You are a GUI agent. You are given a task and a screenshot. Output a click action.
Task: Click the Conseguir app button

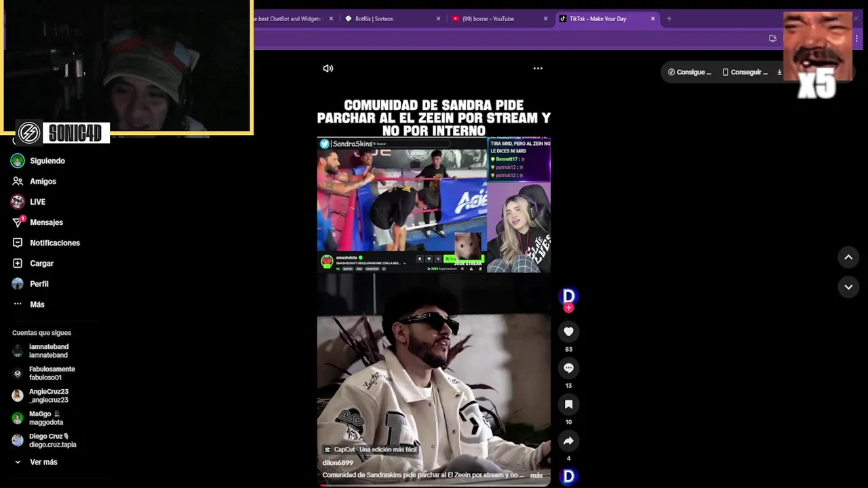(745, 72)
